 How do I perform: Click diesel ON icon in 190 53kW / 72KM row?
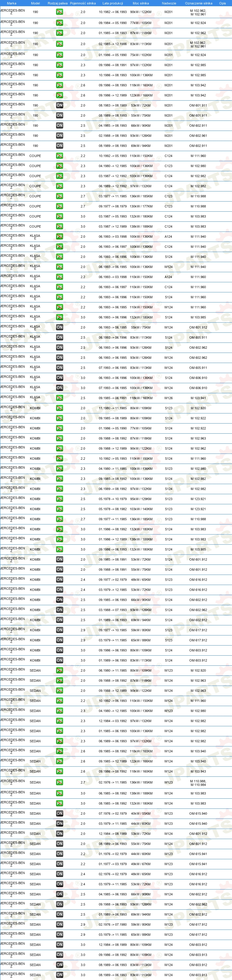pyautogui.click(x=59, y=105)
